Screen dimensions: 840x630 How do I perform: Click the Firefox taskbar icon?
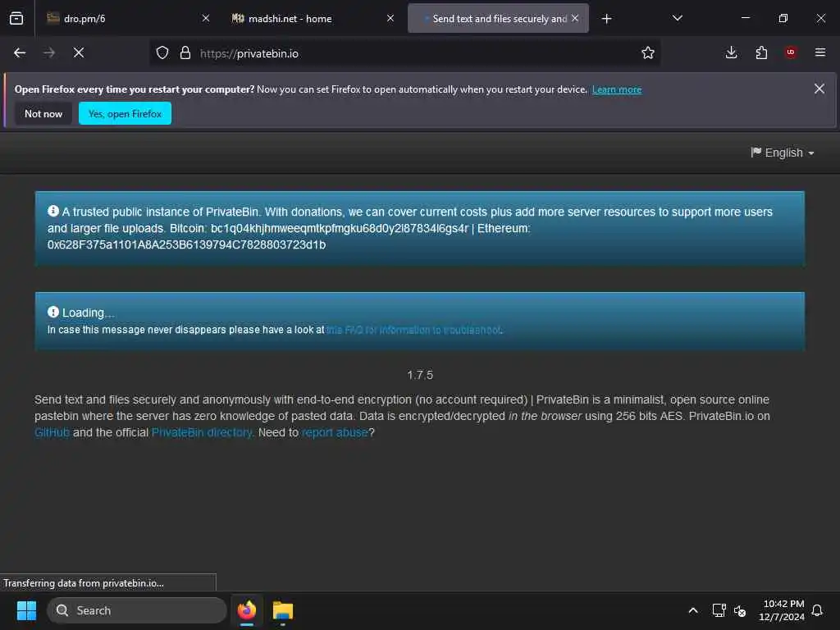[x=247, y=610]
